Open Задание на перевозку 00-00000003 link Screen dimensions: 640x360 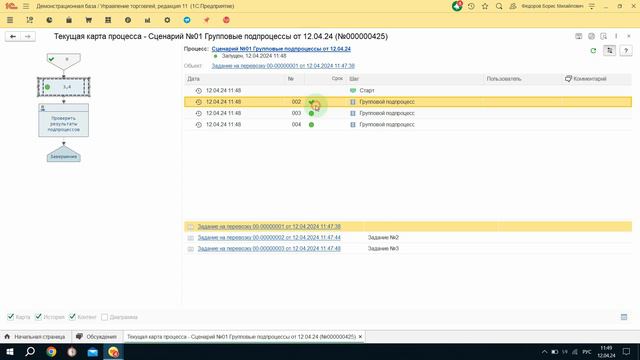[x=269, y=249]
